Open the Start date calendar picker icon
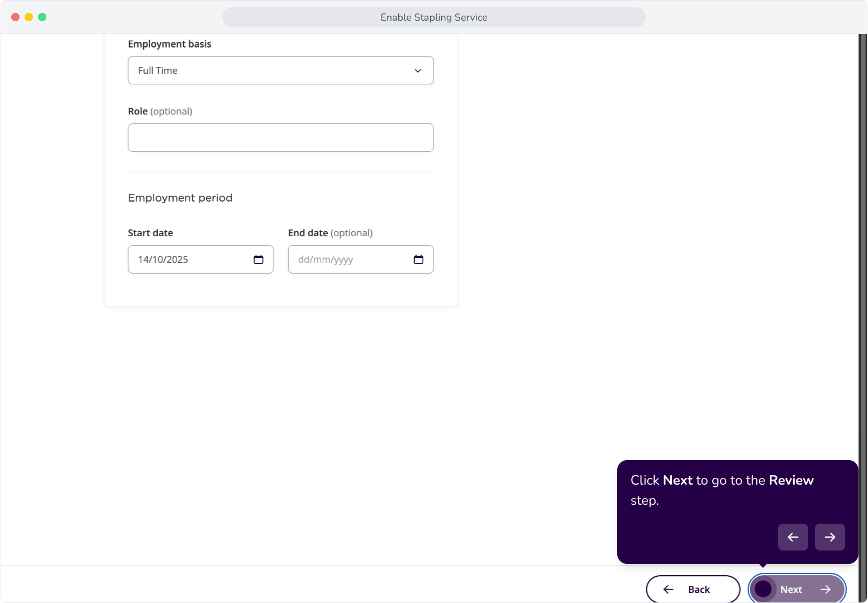Image resolution: width=868 pixels, height=603 pixels. pyautogui.click(x=258, y=260)
